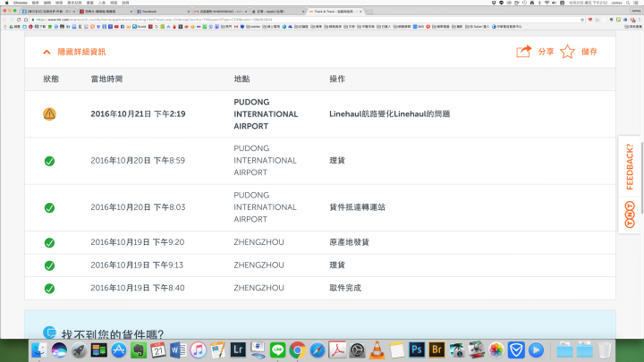Switch to the Gmail browser tab
The height and width of the screenshot is (362, 644).
coord(220,12)
